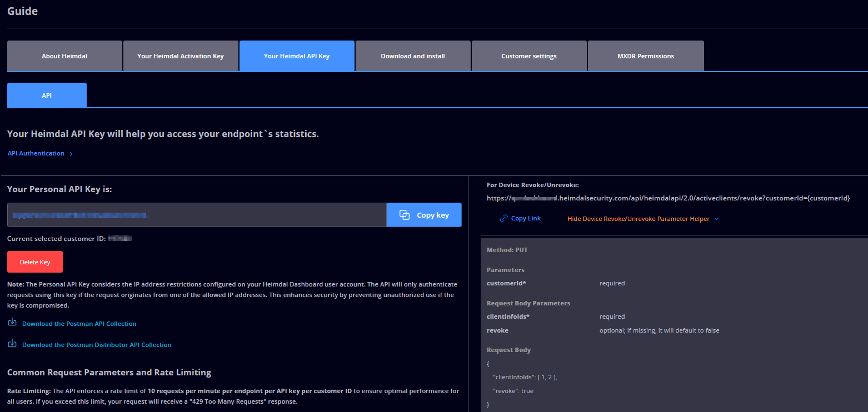Select Your Heimdal API Key tab
The height and width of the screenshot is (412, 868).
297,56
